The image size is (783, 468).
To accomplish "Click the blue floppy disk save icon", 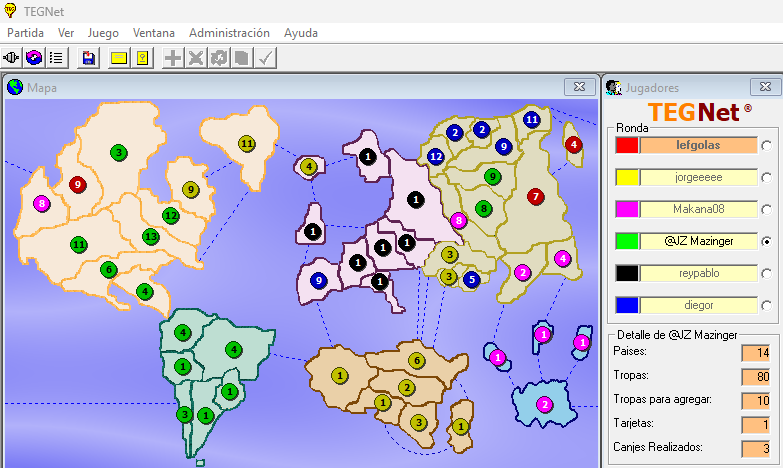I will coord(88,58).
